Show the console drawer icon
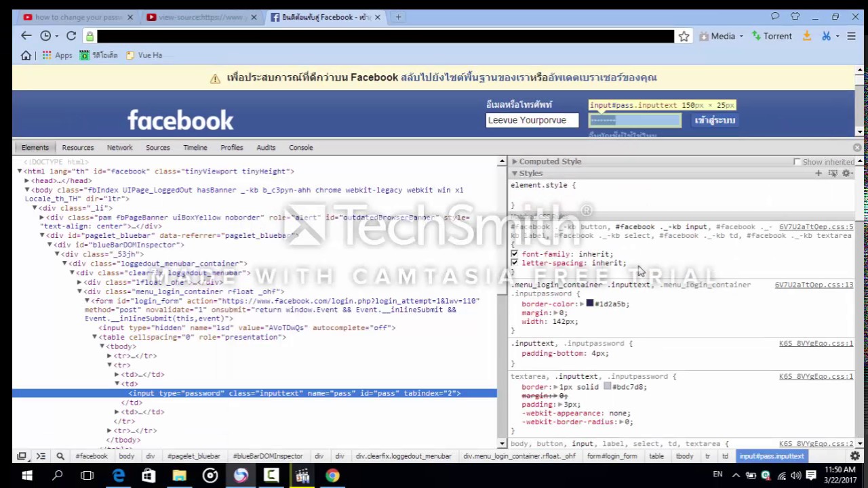This screenshot has width=868, height=488. click(41, 456)
